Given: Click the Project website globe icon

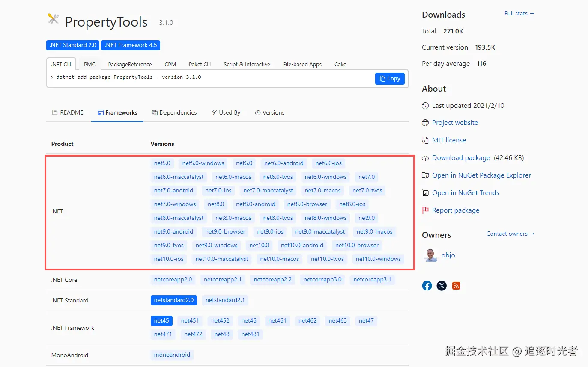Looking at the screenshot, I should pos(425,123).
